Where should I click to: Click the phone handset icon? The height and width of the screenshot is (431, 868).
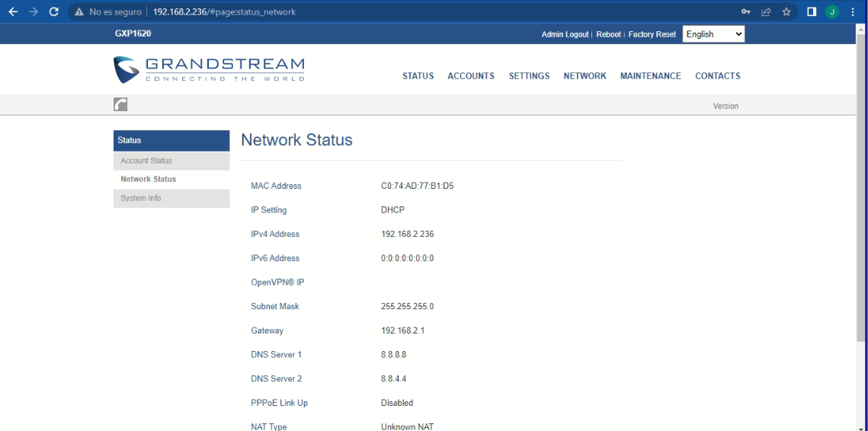120,105
